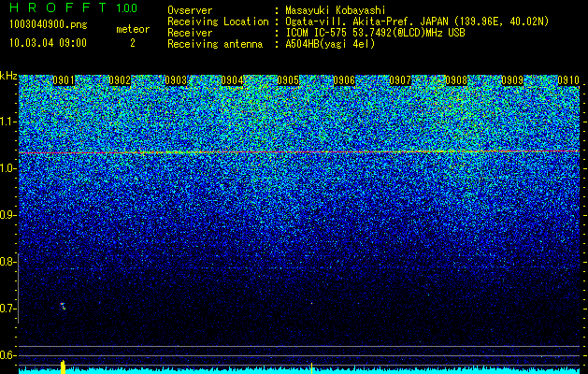This screenshot has height=374, width=588.
Task: Click the red carrier line in the spectrogram
Action: pos(299,151)
